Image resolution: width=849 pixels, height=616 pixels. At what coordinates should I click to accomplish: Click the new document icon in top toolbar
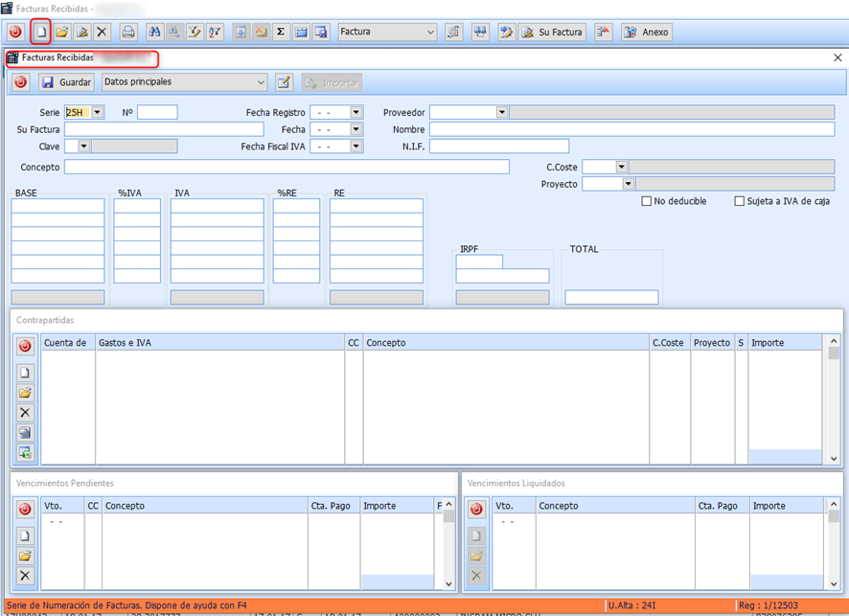(x=40, y=32)
